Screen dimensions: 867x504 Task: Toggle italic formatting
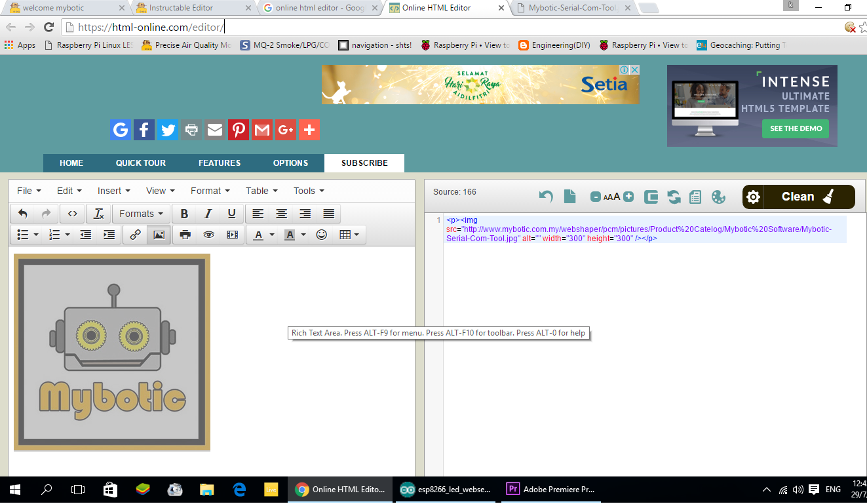(x=208, y=214)
